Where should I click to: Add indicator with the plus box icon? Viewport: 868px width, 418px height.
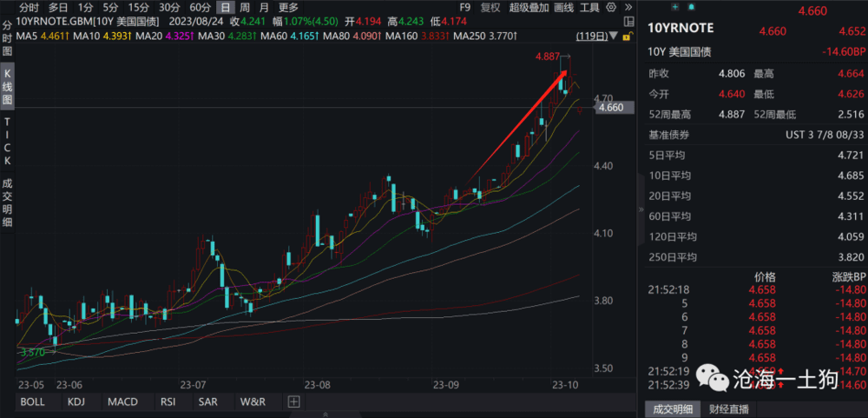pyautogui.click(x=293, y=401)
